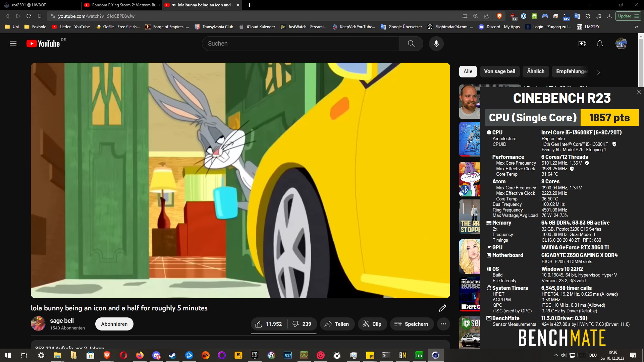The height and width of the screenshot is (362, 644).
Task: Open Firefox from the taskbar
Action: click(140, 355)
